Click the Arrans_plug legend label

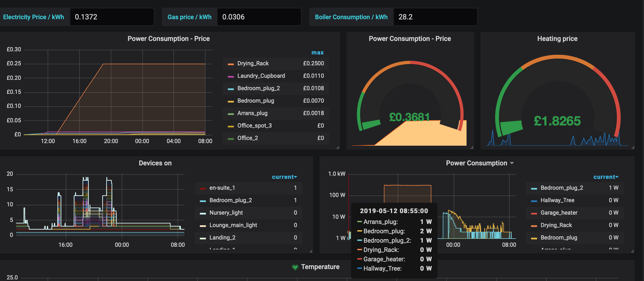[252, 113]
